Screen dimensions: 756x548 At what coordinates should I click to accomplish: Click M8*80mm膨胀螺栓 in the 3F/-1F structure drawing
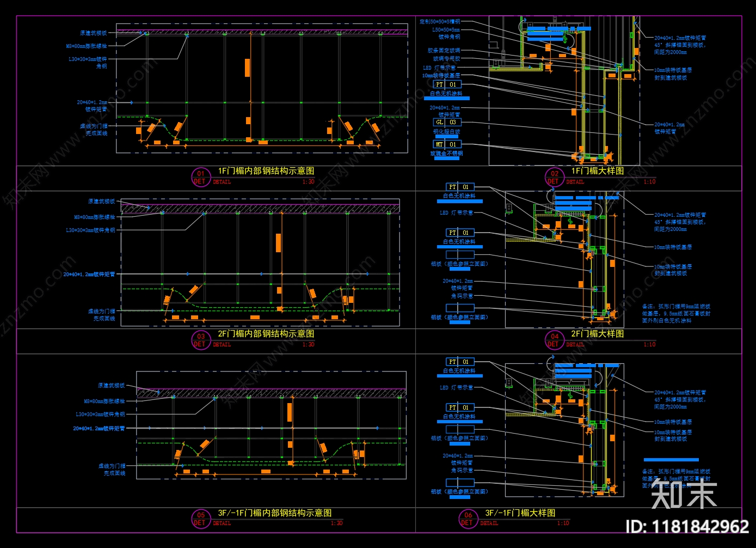coord(105,401)
